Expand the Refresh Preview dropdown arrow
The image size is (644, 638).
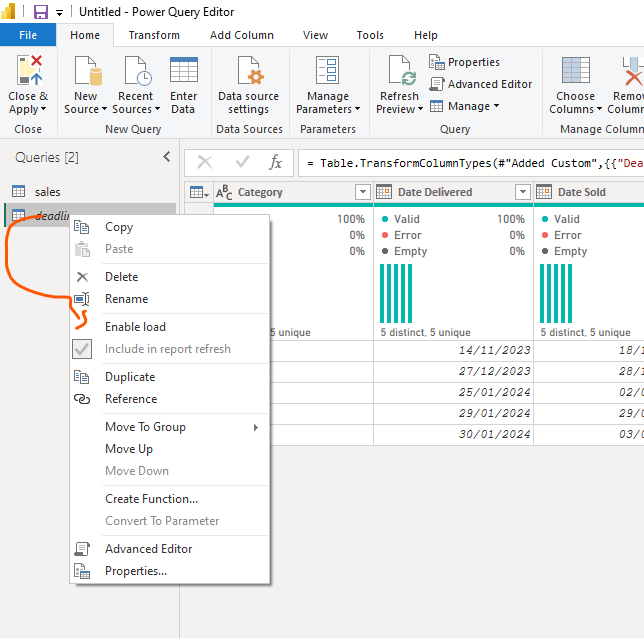point(420,109)
